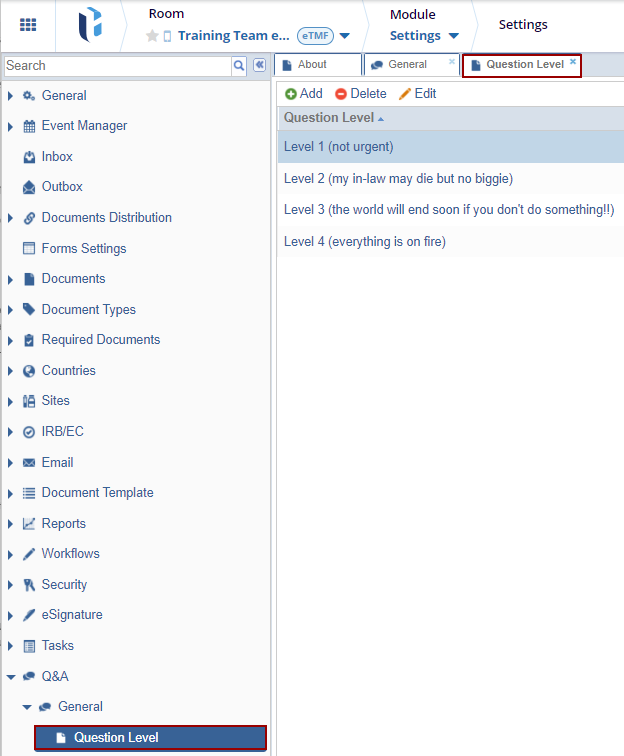Viewport: 624px width, 756px height.
Task: Collapse the sidebar with the double-arrow icon
Action: pyautogui.click(x=259, y=65)
